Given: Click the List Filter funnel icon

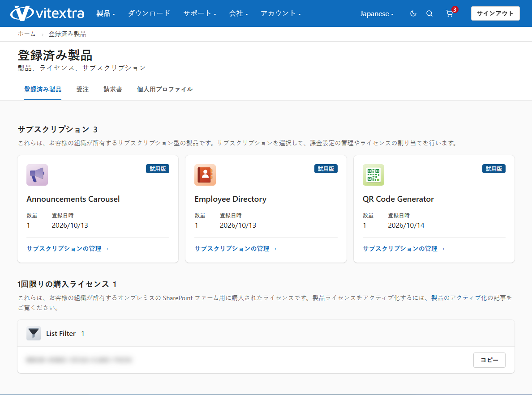Looking at the screenshot, I should coord(34,333).
